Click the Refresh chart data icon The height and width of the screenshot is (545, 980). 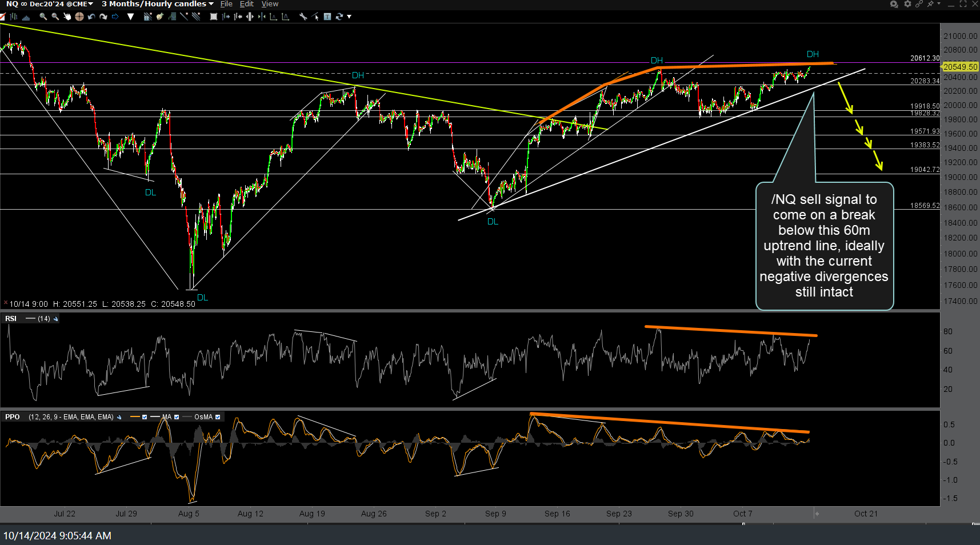pyautogui.click(x=339, y=17)
